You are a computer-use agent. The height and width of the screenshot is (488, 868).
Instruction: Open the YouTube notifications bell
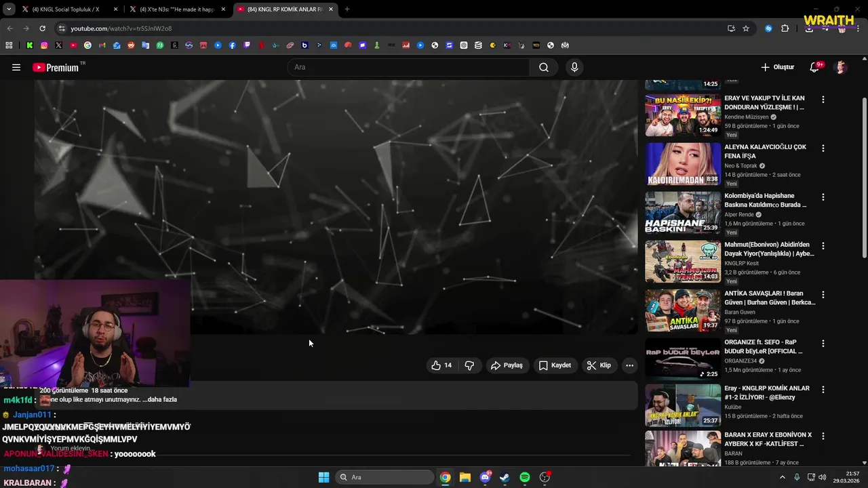pos(815,67)
